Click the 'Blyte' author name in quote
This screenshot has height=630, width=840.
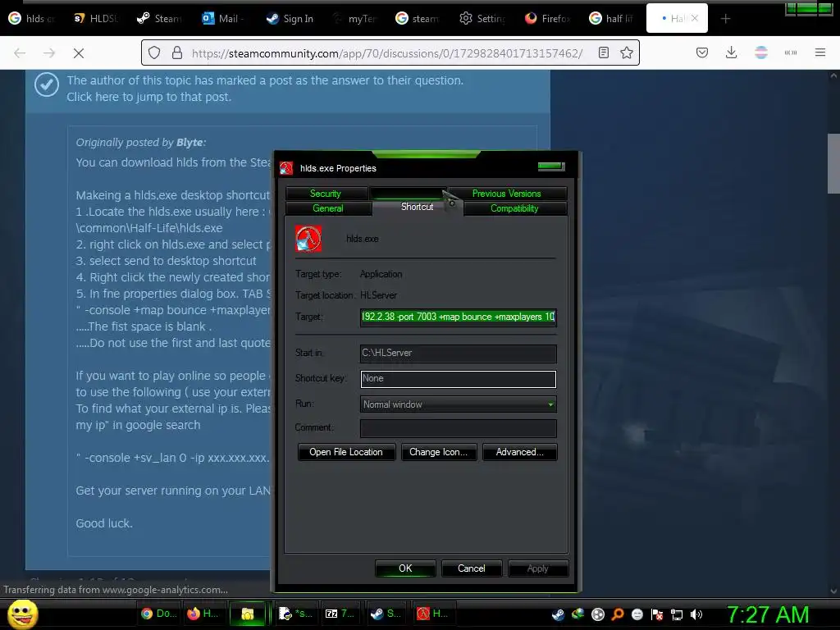pyautogui.click(x=189, y=143)
